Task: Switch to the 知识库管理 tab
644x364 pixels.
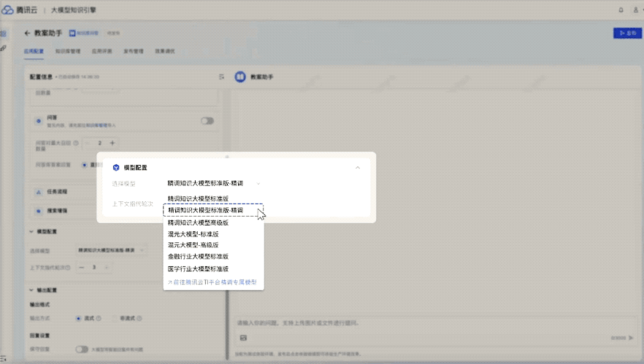Action: (68, 51)
